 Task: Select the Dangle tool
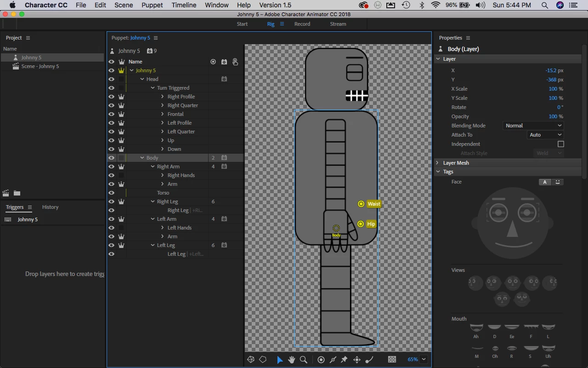(368, 360)
